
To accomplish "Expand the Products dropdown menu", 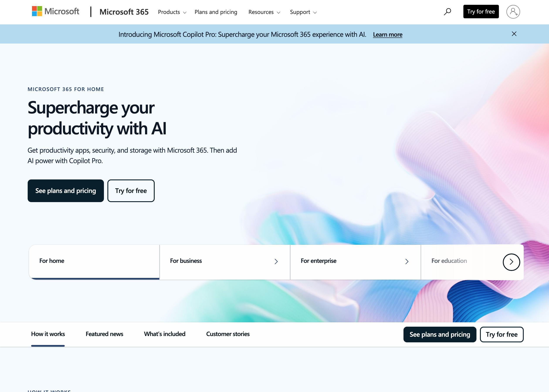I will 171,12.
